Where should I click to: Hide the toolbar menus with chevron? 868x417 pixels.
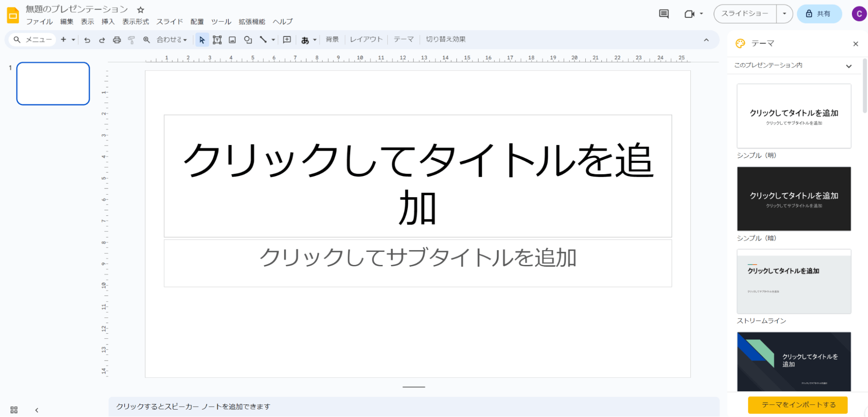coord(706,40)
